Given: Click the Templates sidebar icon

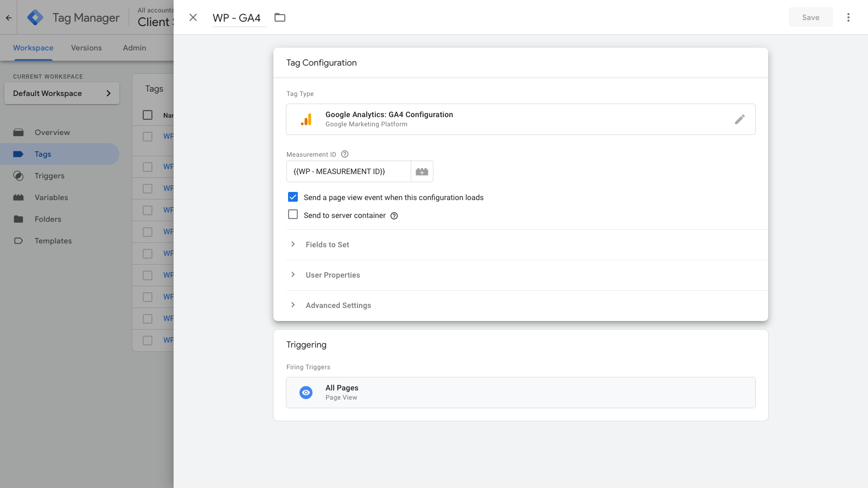Looking at the screenshot, I should [18, 241].
